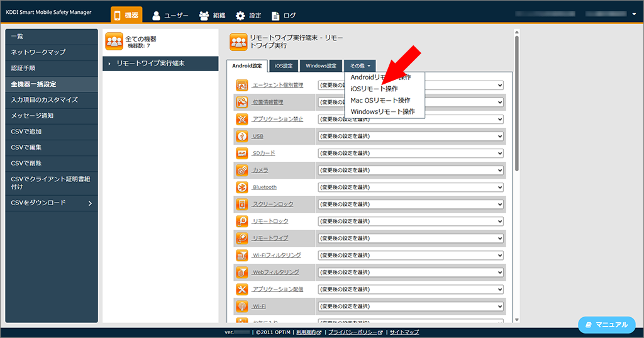The width and height of the screenshot is (644, 338).
Task: Select 全機器一括設定 in the sidebar
Action: pyautogui.click(x=52, y=84)
